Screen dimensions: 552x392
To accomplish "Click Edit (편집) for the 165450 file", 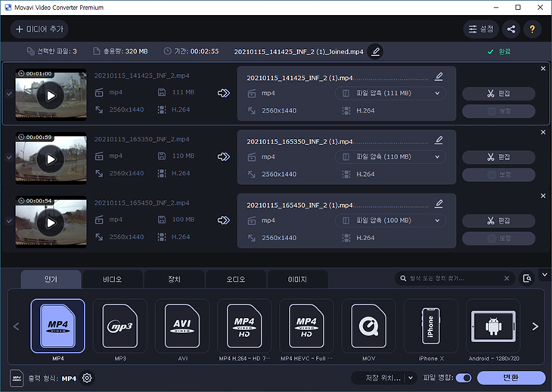I will (498, 221).
